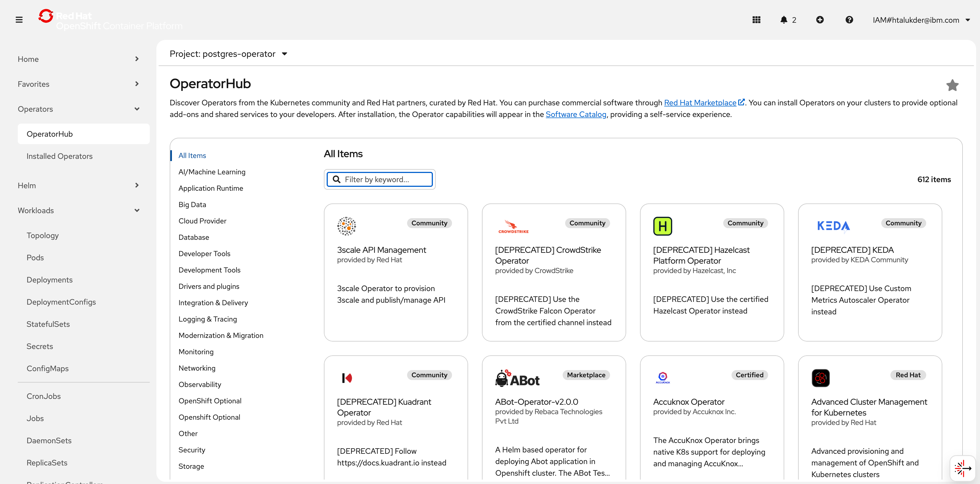This screenshot has height=484, width=980.
Task: Focus the Filter by keyword field
Action: tap(384, 179)
